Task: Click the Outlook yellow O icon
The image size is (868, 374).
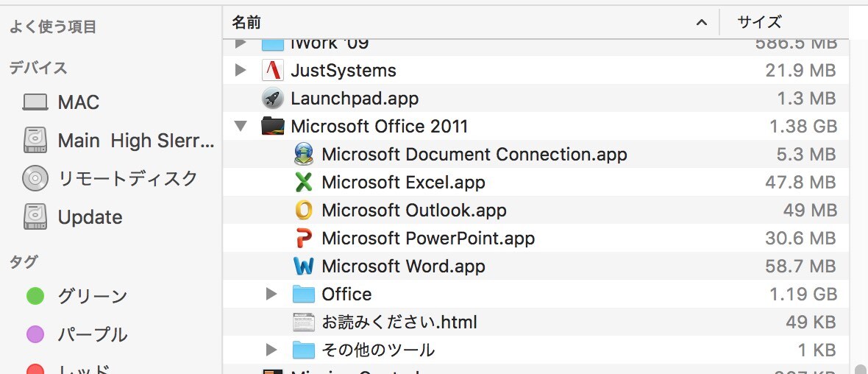Action: pos(303,210)
